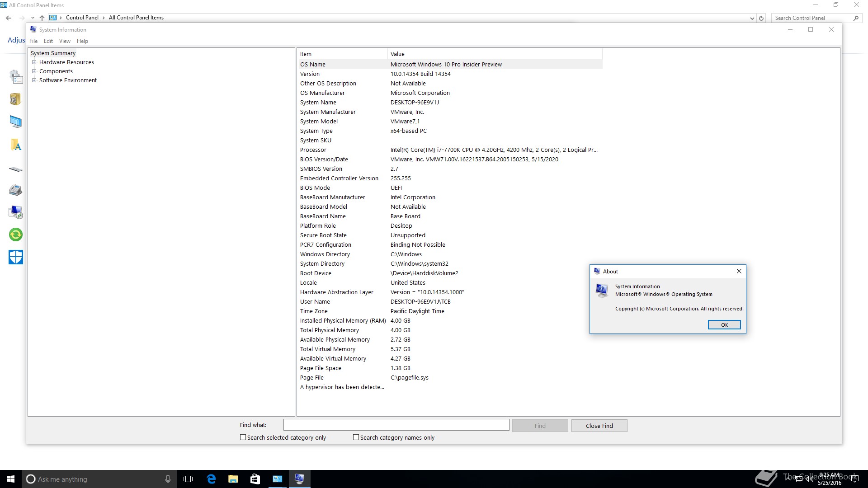Select the BIOS Version/Date row
Image resolution: width=868 pixels, height=488 pixels.
pos(450,160)
